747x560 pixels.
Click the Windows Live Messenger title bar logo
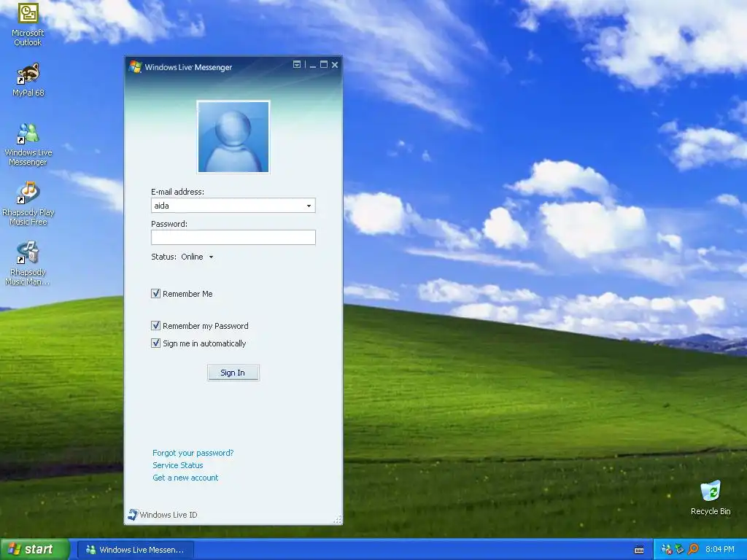(x=135, y=67)
